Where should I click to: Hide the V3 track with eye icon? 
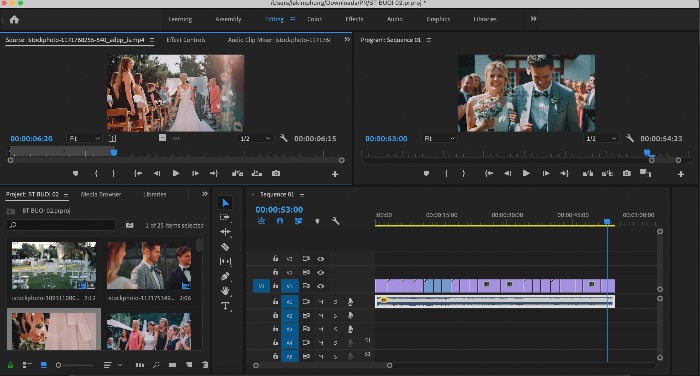321,259
